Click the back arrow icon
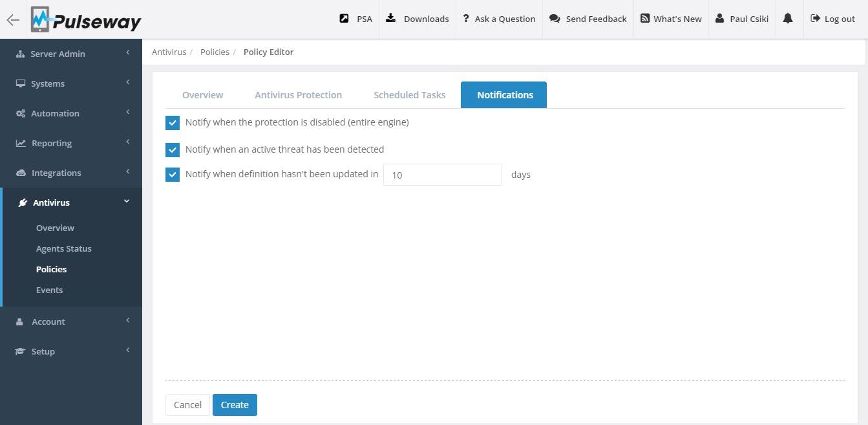This screenshot has height=425, width=868. (x=13, y=19)
